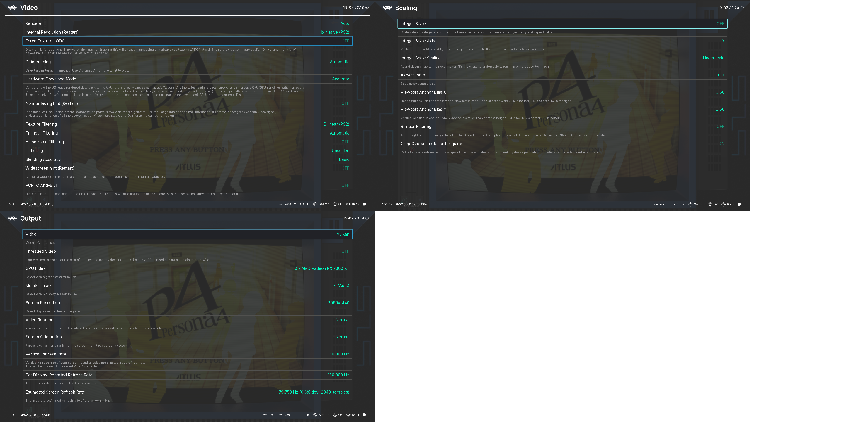Click Reset to Defaults icon in Scaling footer
The width and height of the screenshot is (868, 422).
click(x=656, y=205)
